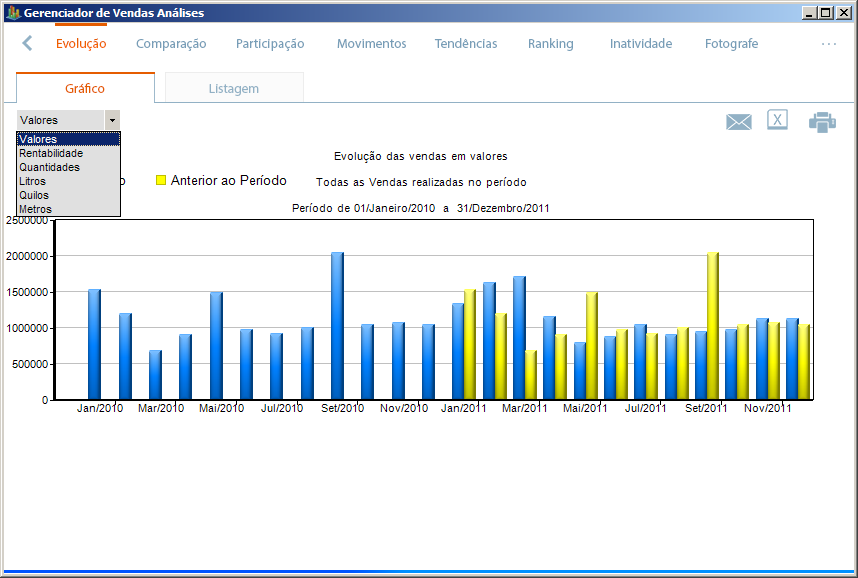Select Rentabilidade from the dropdown list
Viewport: 858px width, 578px height.
click(51, 153)
